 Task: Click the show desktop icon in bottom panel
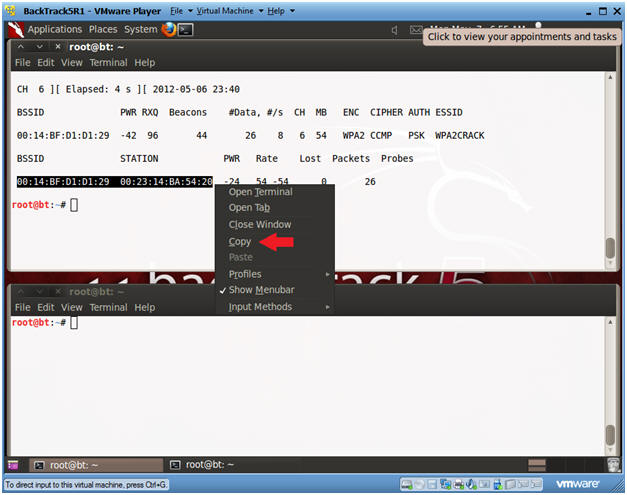coord(13,465)
